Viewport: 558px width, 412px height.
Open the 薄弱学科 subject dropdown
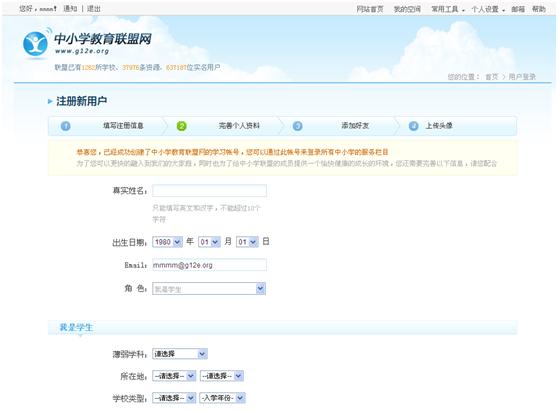(180, 354)
